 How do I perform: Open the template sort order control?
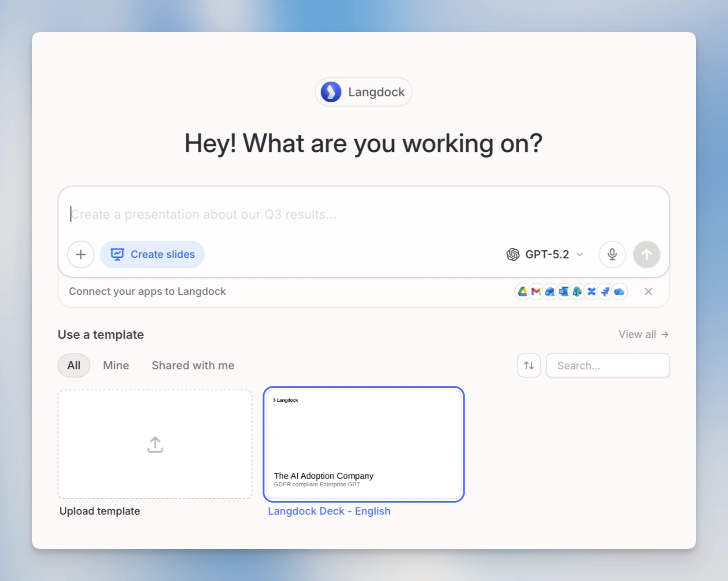528,365
